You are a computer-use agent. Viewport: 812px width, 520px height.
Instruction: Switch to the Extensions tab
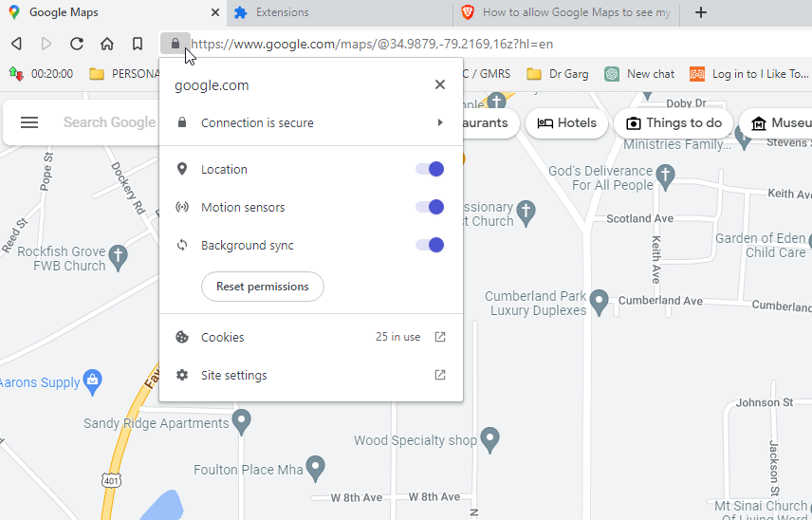click(x=340, y=12)
